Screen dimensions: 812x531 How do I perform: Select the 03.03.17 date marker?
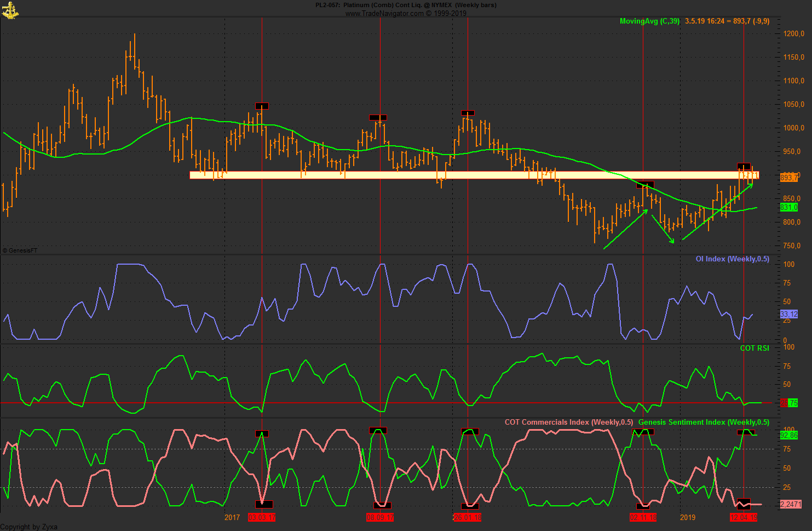[x=262, y=516]
